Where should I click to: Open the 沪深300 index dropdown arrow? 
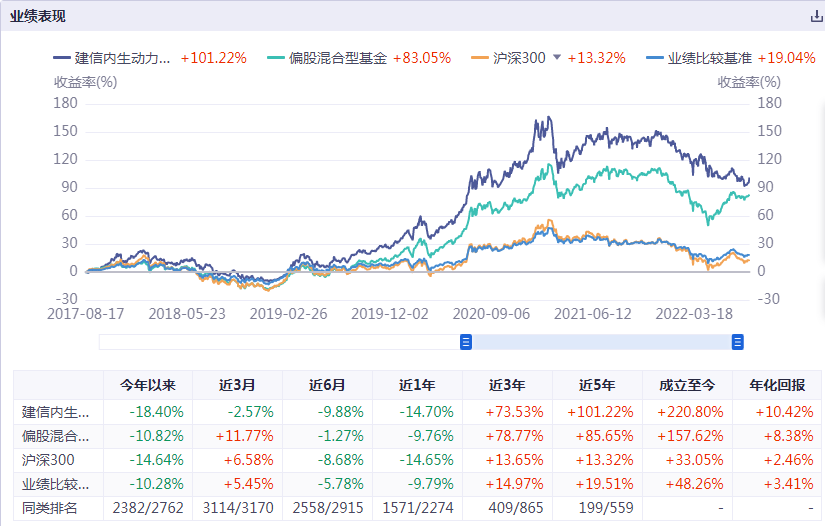pyautogui.click(x=557, y=58)
